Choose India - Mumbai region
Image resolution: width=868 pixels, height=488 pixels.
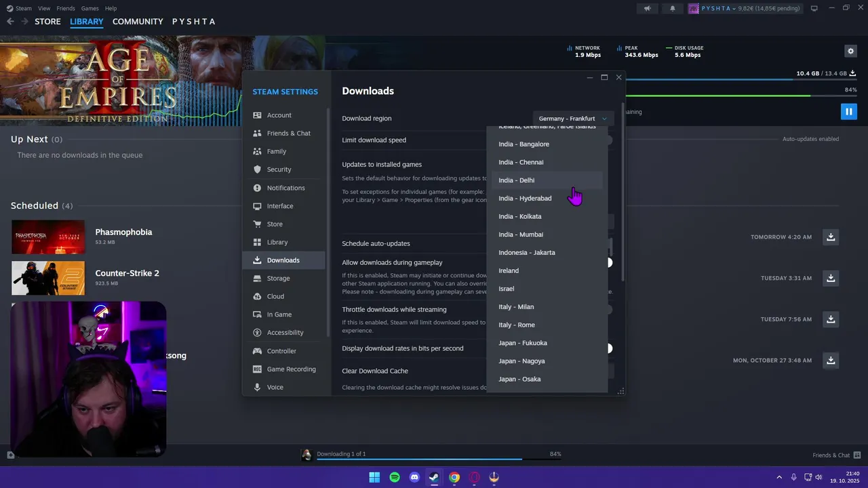click(x=547, y=235)
